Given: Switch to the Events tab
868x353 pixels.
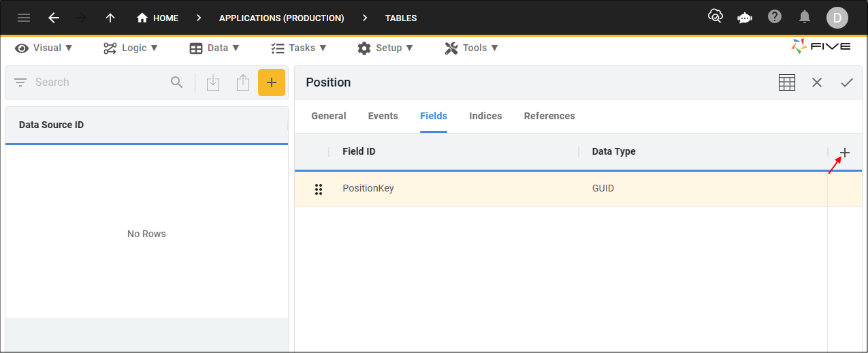Looking at the screenshot, I should [383, 116].
